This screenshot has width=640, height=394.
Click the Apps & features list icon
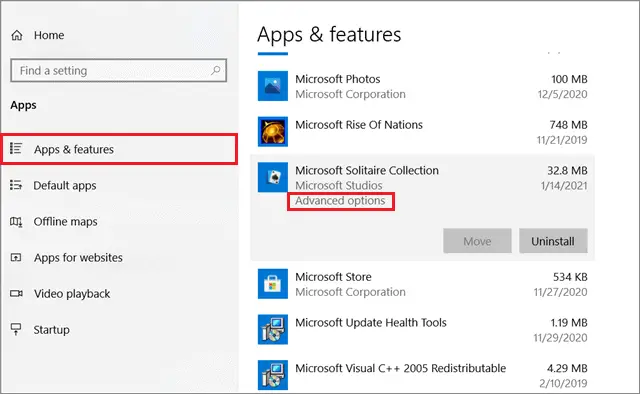[16, 149]
